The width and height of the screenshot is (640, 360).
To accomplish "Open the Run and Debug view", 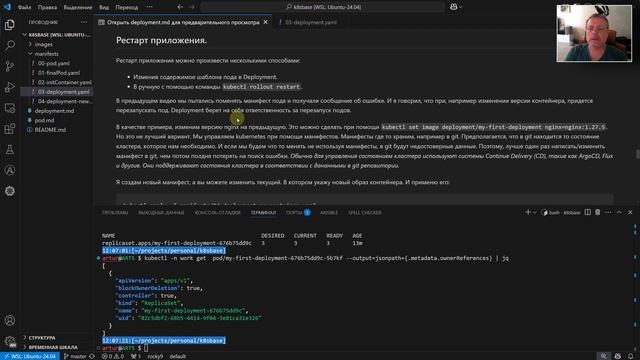I will click(x=10, y=87).
